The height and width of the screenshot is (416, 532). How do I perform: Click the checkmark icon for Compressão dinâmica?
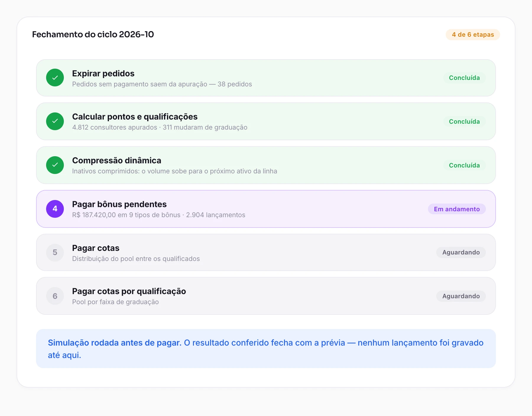(x=55, y=165)
